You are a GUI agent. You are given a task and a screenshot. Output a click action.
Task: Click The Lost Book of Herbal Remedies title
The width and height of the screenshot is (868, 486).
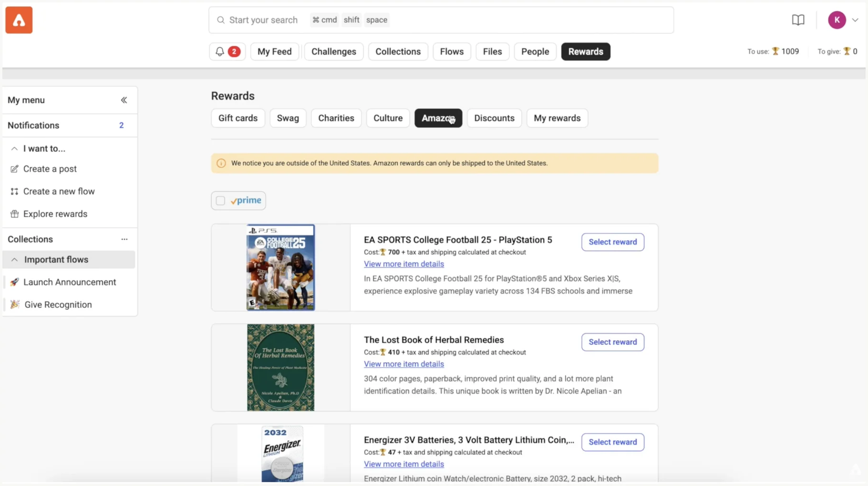[434, 340]
